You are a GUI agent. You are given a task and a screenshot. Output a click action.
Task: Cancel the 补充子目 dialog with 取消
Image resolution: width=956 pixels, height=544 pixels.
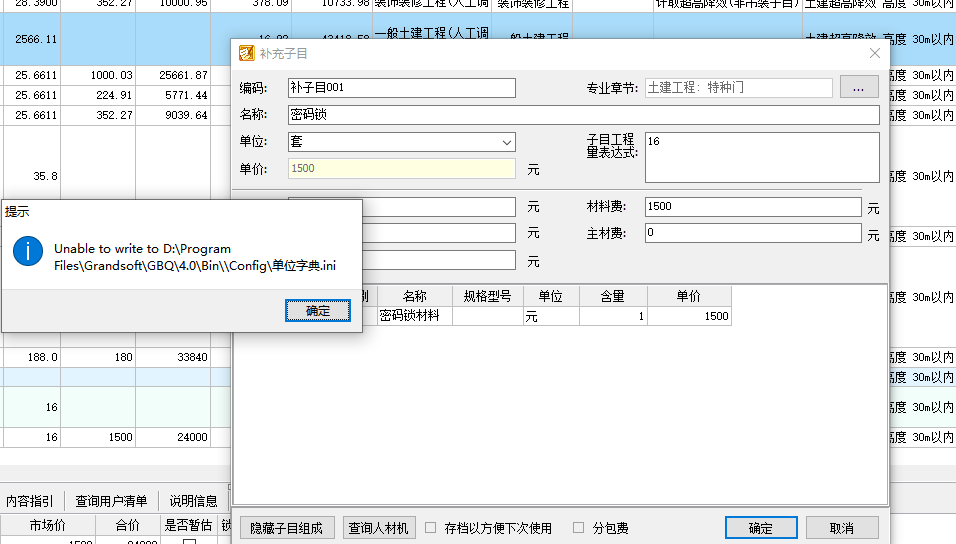[x=842, y=528]
